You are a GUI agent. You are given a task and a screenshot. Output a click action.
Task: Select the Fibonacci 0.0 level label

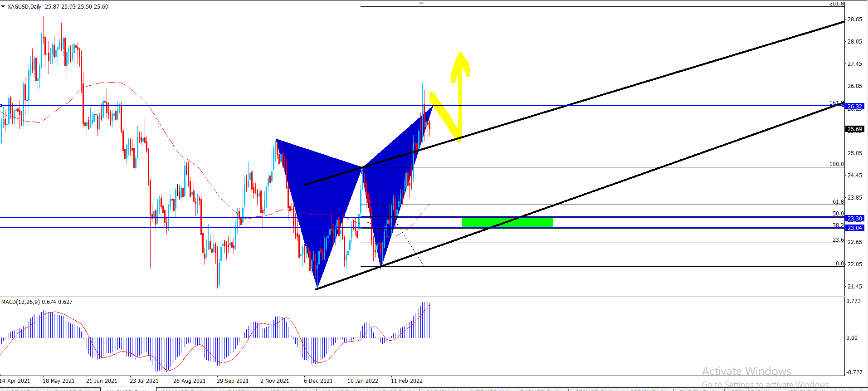coord(839,264)
